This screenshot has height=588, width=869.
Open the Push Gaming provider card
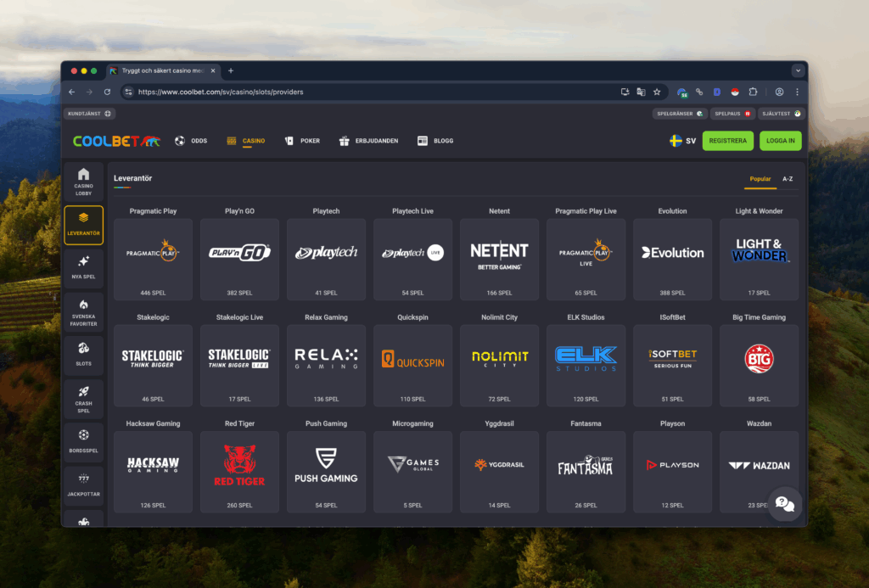click(326, 472)
